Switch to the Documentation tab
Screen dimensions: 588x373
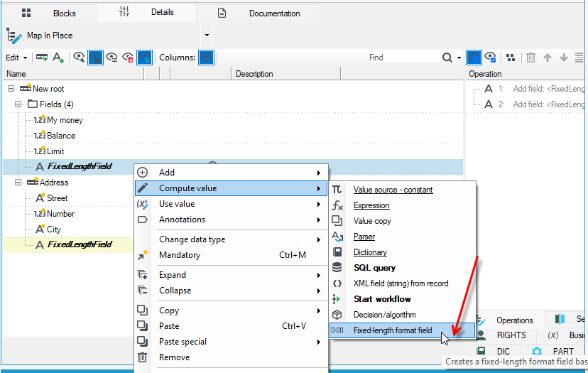(x=258, y=13)
